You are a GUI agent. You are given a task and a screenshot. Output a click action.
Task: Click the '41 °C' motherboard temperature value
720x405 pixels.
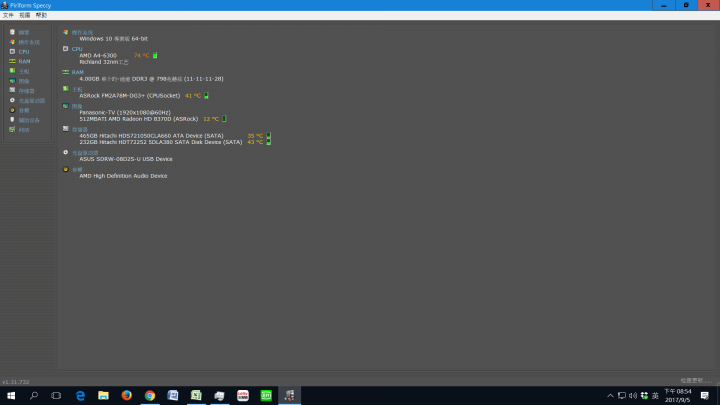point(192,96)
